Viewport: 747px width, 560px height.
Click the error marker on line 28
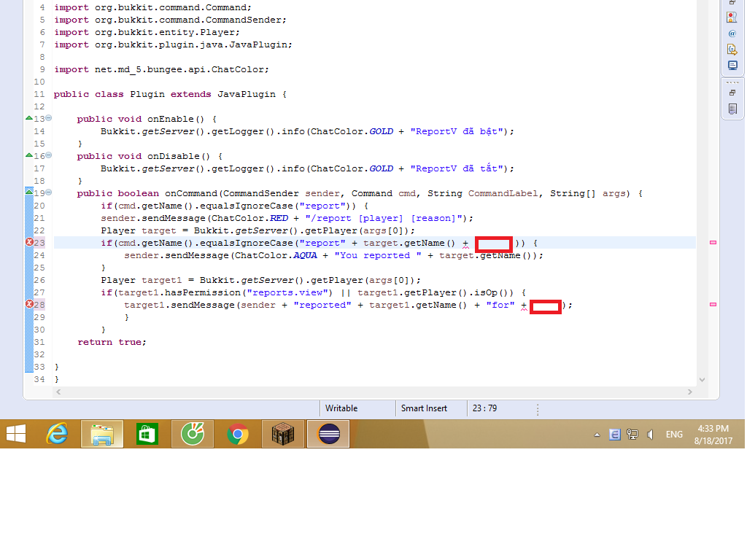(29, 304)
